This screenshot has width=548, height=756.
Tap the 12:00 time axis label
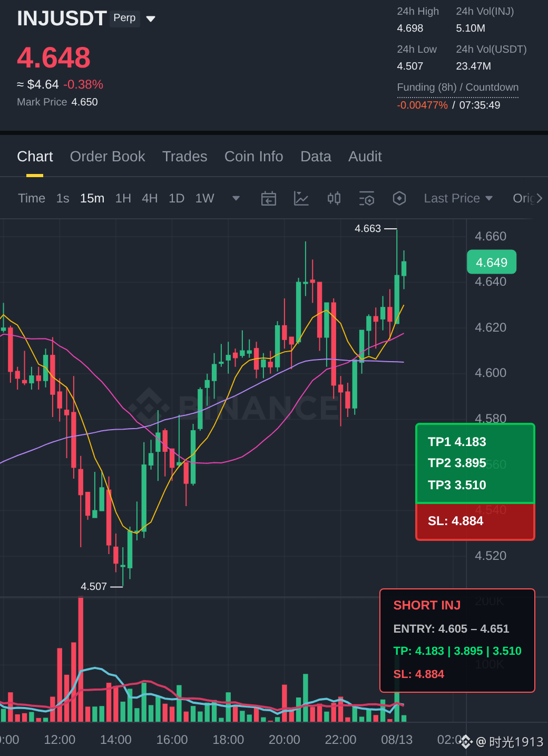60,740
